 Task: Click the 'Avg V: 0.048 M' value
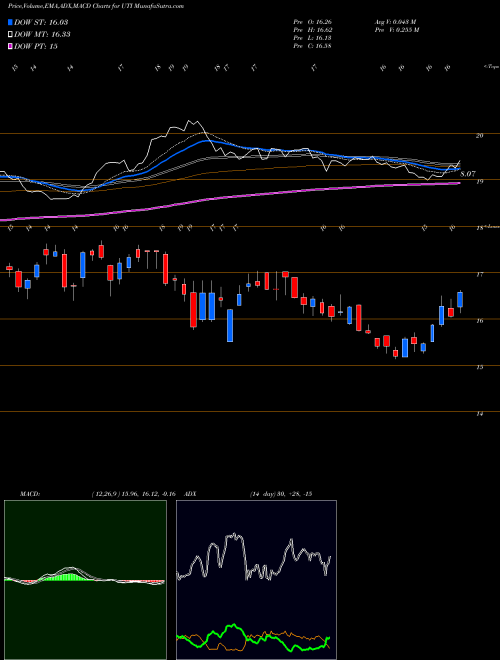395,21
